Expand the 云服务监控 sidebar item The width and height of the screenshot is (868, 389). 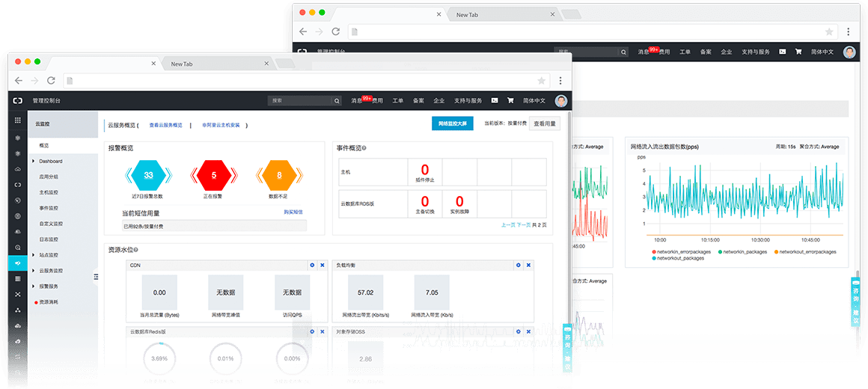34,271
